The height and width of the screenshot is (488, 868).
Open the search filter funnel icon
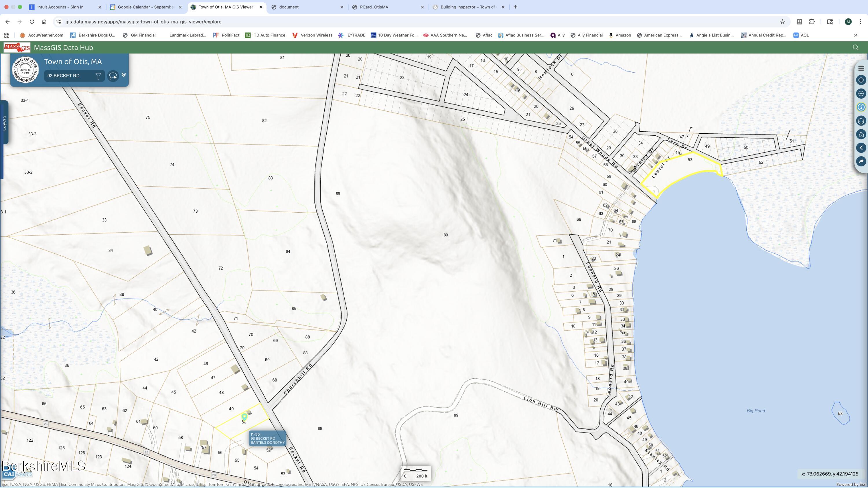[x=98, y=76]
